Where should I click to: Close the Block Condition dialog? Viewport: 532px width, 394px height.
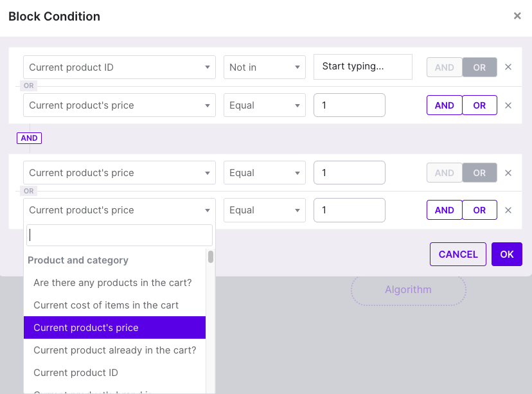coord(517,16)
